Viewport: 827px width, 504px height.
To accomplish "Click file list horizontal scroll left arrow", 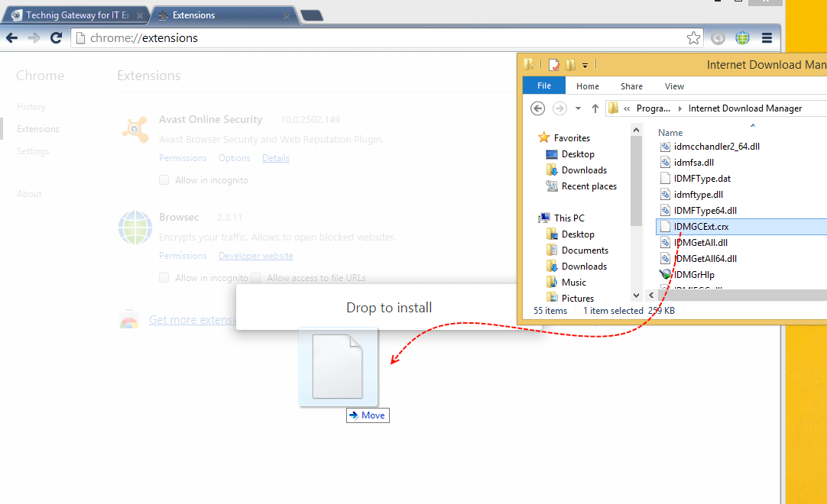I will [x=651, y=296].
